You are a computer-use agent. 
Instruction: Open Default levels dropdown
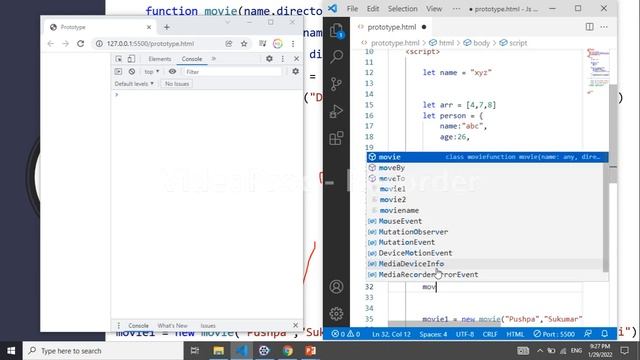(x=134, y=84)
